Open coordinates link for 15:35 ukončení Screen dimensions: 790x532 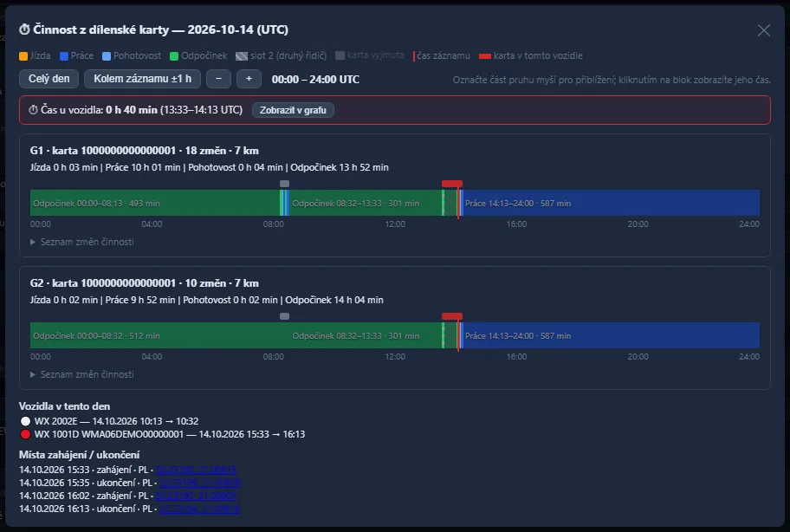(199, 483)
